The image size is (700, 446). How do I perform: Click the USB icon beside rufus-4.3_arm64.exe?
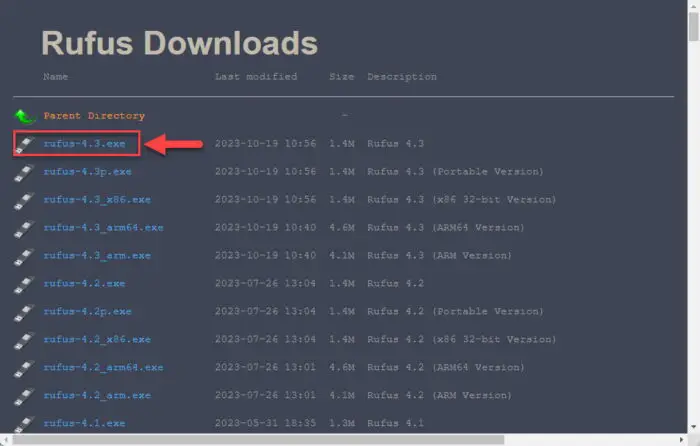pos(25,229)
